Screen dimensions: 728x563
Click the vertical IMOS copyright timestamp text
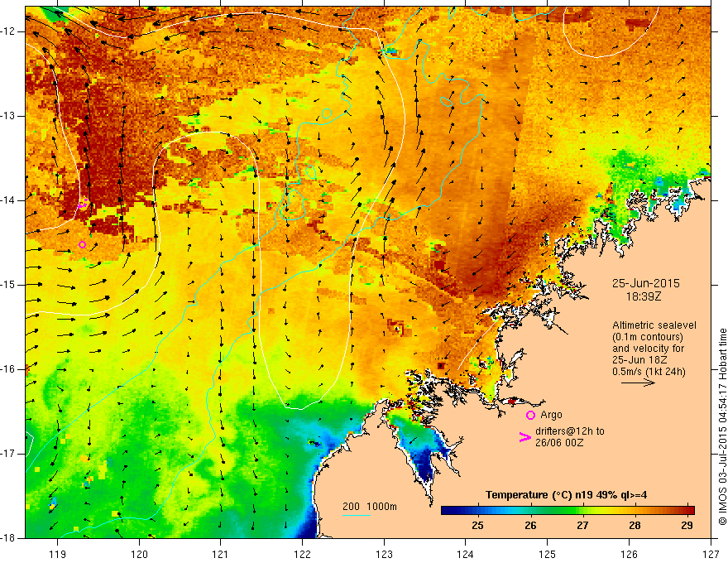(x=722, y=427)
